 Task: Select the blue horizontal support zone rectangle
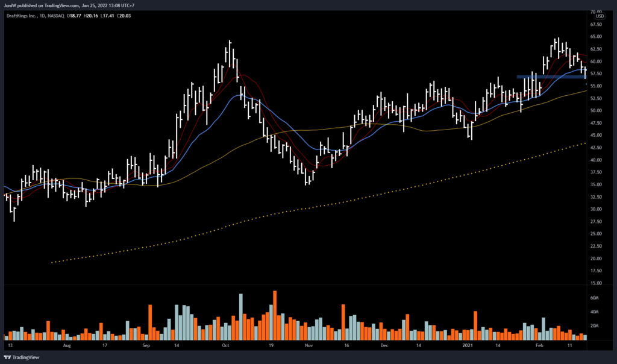[550, 77]
